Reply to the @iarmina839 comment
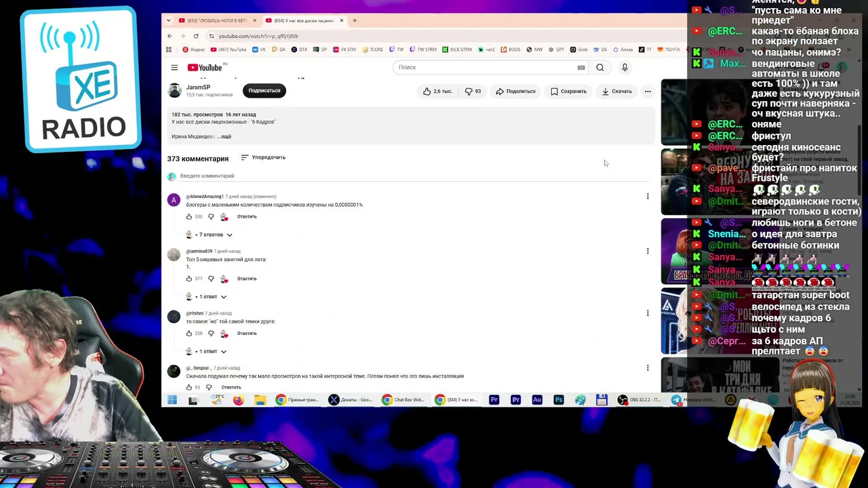This screenshot has height=488, width=868. point(247,279)
